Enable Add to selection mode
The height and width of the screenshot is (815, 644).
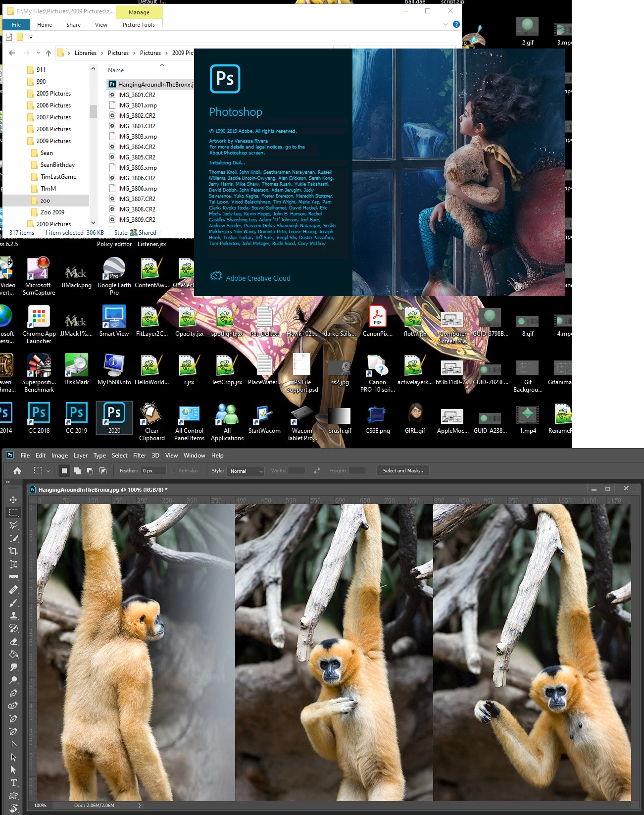pos(77,471)
